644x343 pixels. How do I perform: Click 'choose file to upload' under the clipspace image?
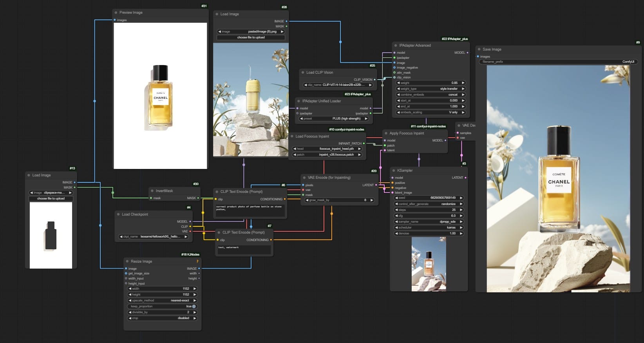(51, 199)
